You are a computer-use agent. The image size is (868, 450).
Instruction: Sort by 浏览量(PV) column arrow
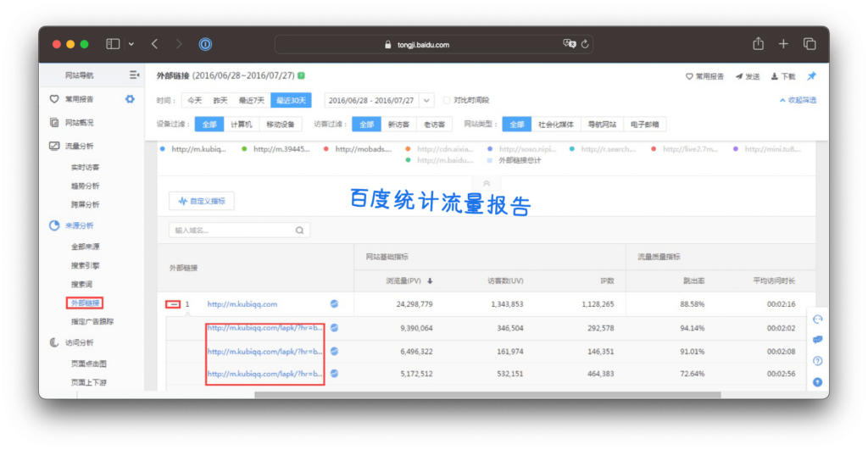click(430, 281)
